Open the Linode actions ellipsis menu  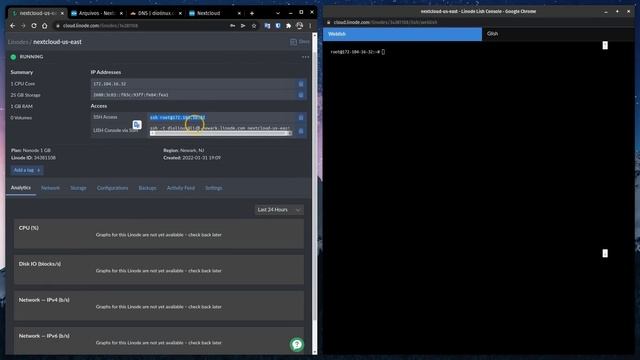(305, 57)
